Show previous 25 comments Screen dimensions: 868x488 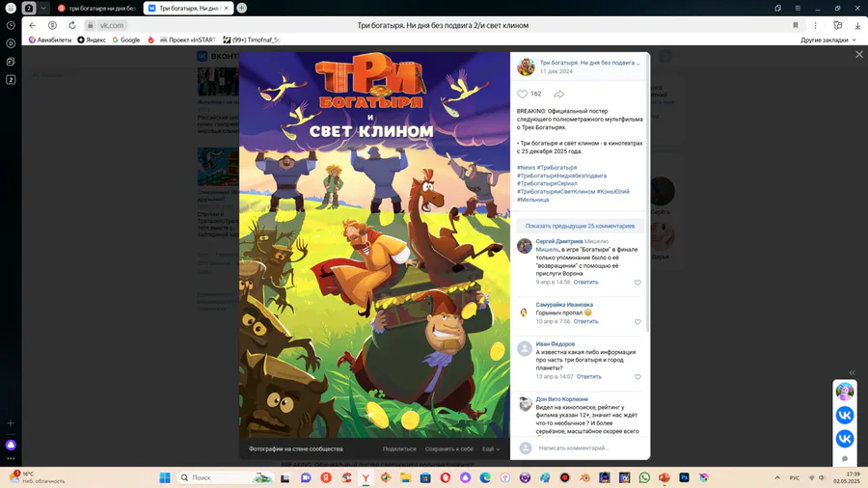tap(580, 227)
